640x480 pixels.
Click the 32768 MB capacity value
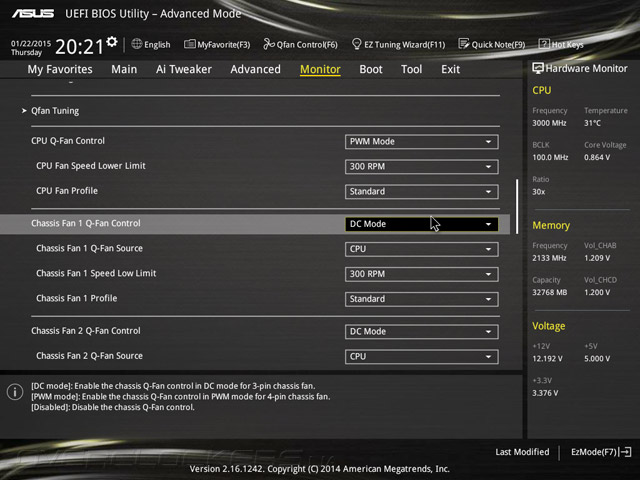coord(549,292)
